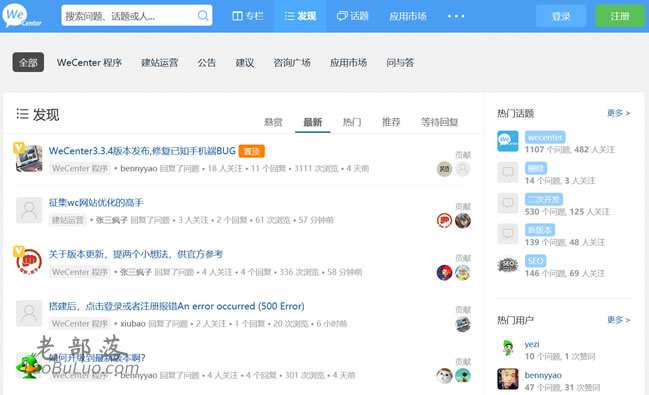Click topic icon above 14 个问题 count
The image size is (649, 395).
click(x=507, y=172)
